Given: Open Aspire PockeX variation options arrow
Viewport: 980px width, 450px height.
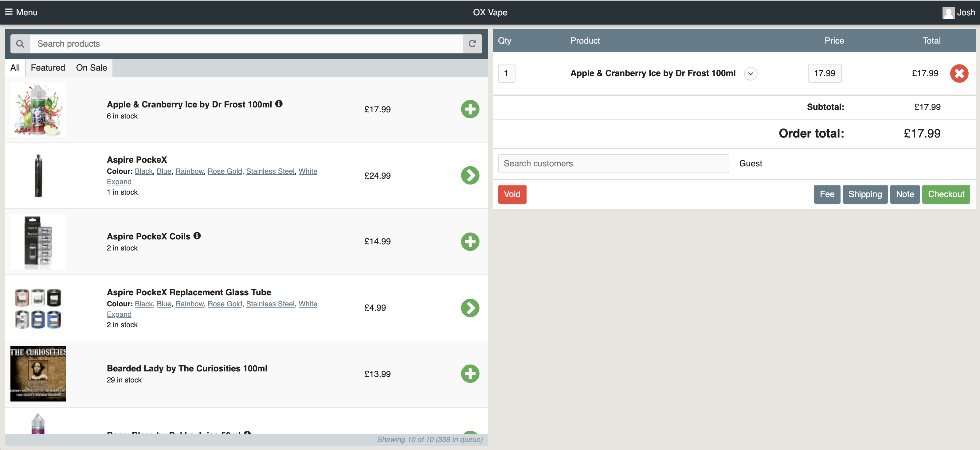Looking at the screenshot, I should (x=470, y=176).
